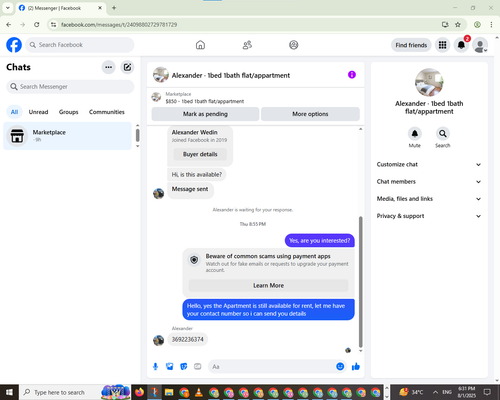500x400 pixels.
Task: Open Chrome's three-dot menu
Action: tap(491, 24)
